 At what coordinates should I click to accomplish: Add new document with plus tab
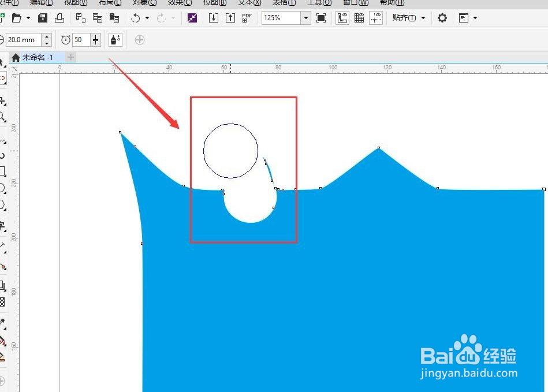pos(70,57)
